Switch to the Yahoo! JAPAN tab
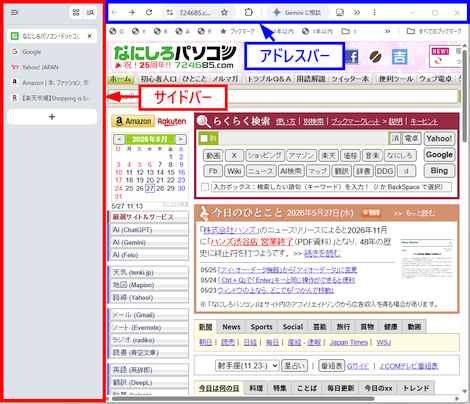 (x=52, y=67)
